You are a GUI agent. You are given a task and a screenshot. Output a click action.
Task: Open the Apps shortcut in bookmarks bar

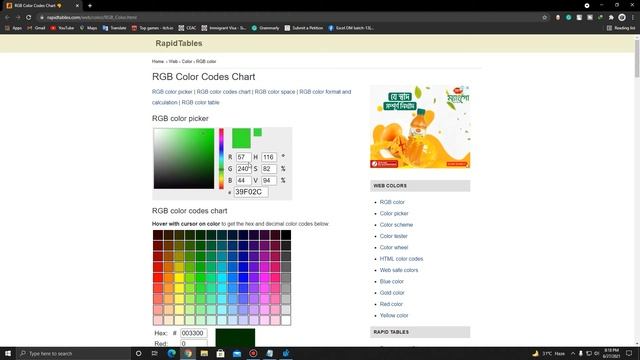pyautogui.click(x=13, y=28)
